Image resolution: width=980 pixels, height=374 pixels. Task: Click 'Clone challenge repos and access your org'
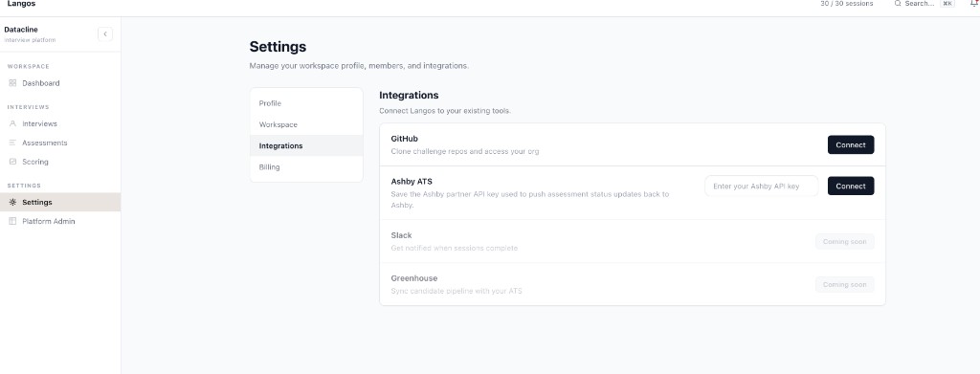click(x=464, y=151)
